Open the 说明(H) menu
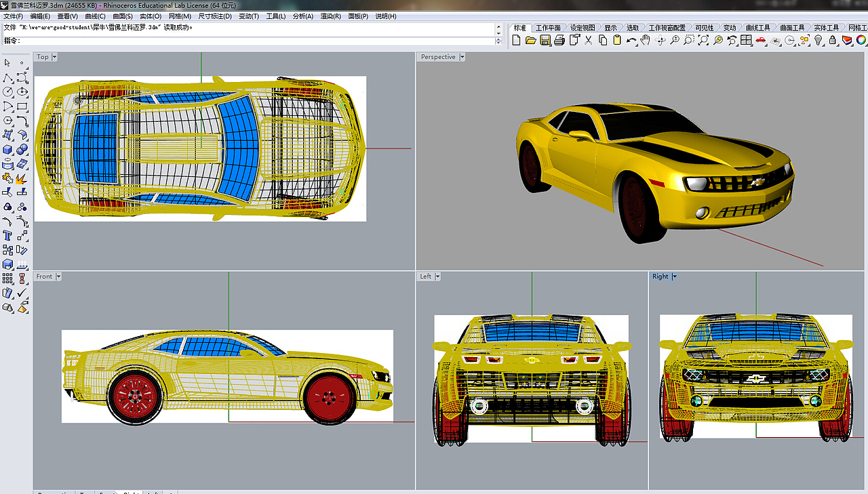868x494 pixels. click(x=385, y=16)
